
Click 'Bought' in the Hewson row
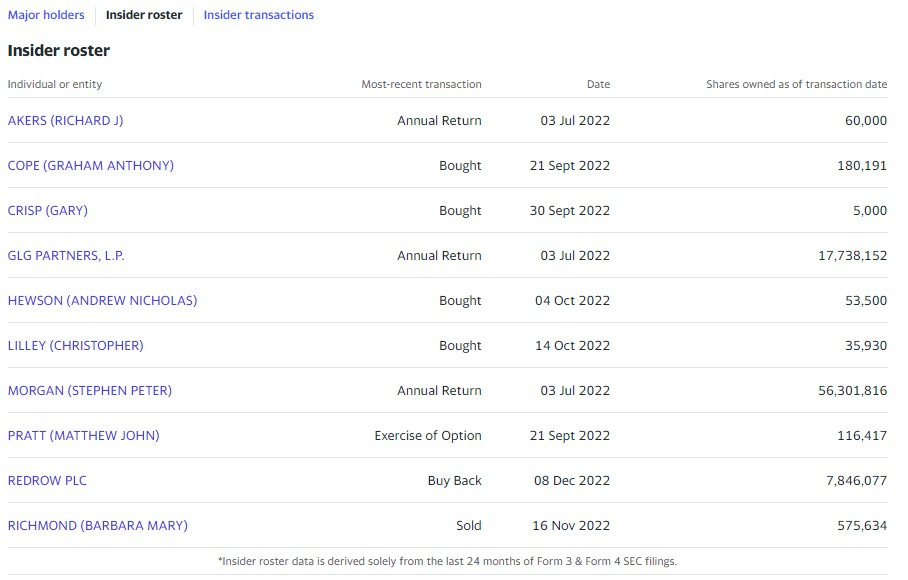(460, 300)
